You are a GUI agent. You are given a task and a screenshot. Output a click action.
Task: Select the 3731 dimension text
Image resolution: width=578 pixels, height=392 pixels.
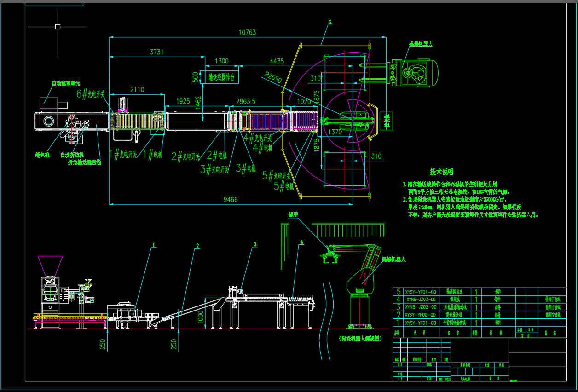tap(156, 52)
